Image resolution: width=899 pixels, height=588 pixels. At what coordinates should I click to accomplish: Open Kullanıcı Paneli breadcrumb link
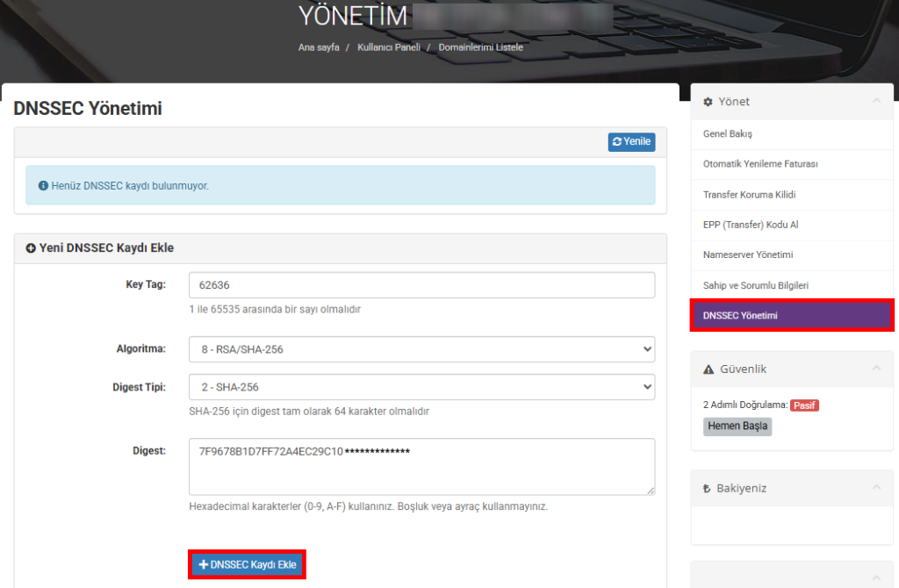point(389,47)
